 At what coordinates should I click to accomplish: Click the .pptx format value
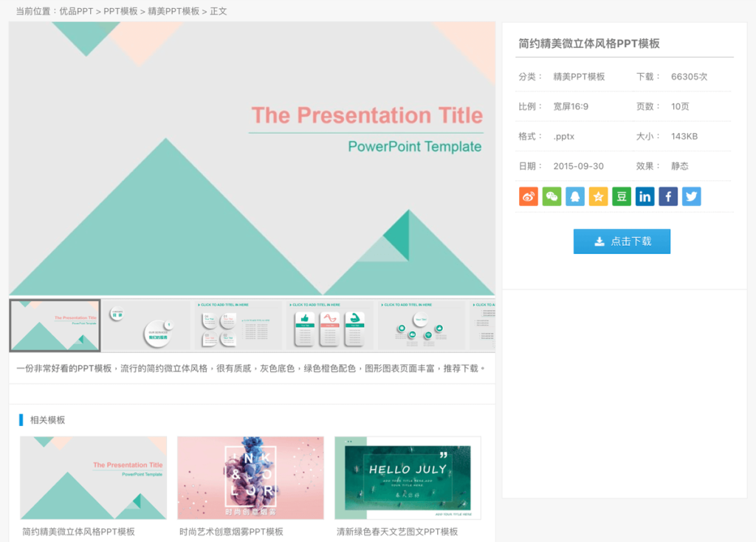point(563,137)
